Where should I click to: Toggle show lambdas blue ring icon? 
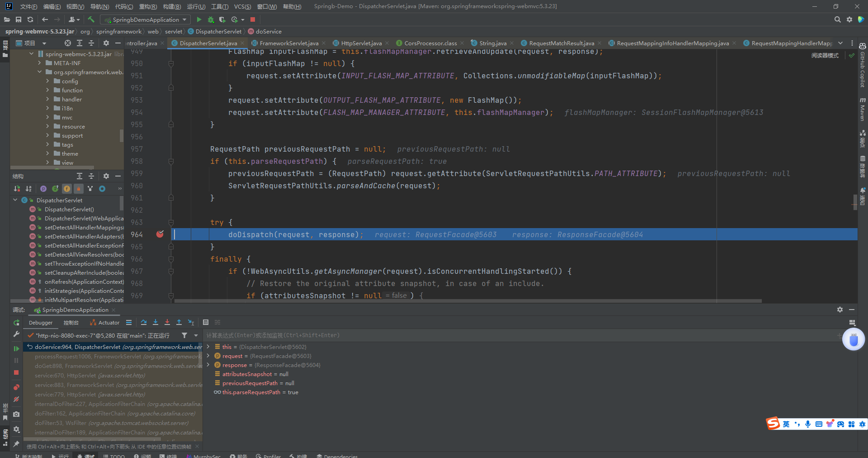[102, 189]
